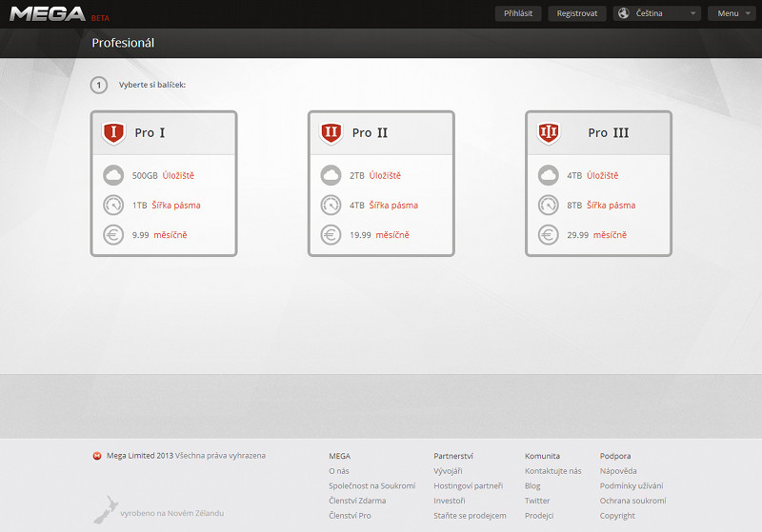Viewport: 762px width, 532px height.
Task: Open the Prodejci footer link
Action: (x=539, y=516)
